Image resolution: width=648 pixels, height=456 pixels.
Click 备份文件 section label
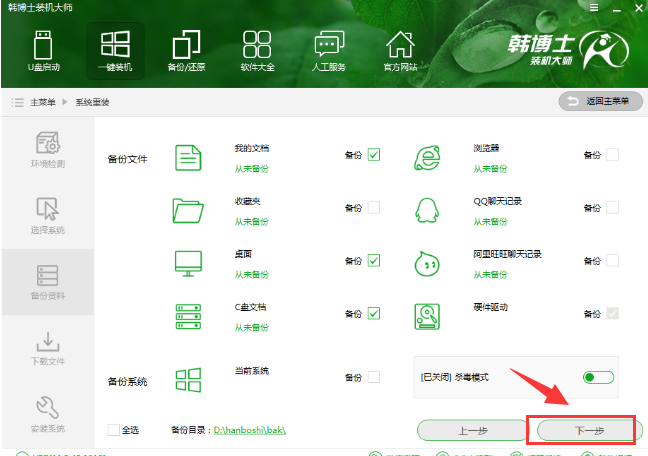pos(127,159)
